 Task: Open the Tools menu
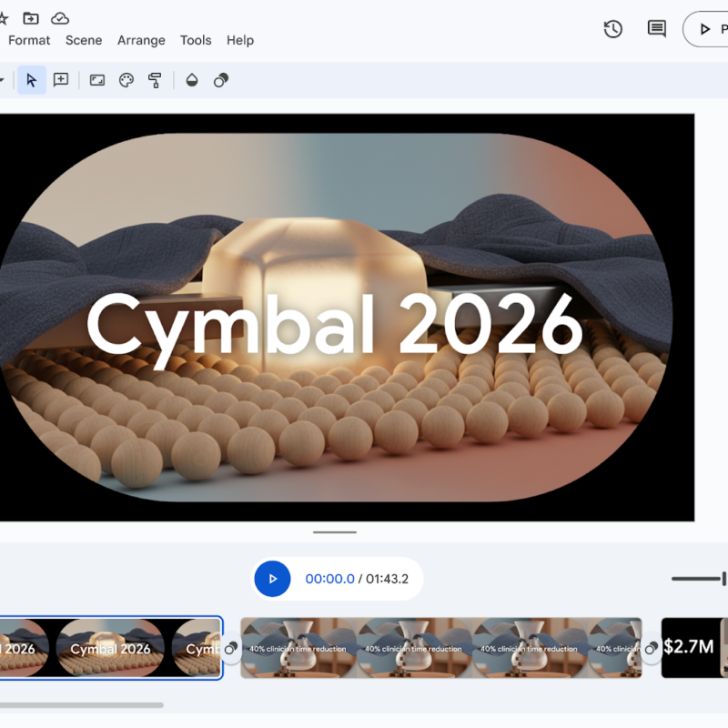coord(196,40)
